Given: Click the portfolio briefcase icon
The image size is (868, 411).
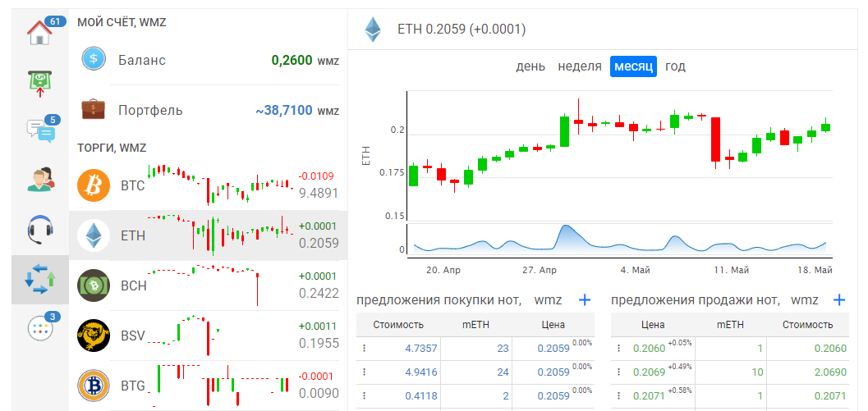Looking at the screenshot, I should pos(94,108).
